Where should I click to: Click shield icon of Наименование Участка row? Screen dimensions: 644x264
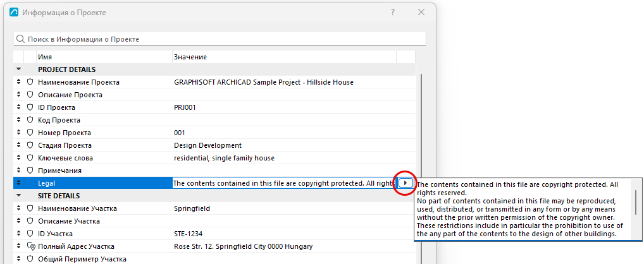(30, 208)
